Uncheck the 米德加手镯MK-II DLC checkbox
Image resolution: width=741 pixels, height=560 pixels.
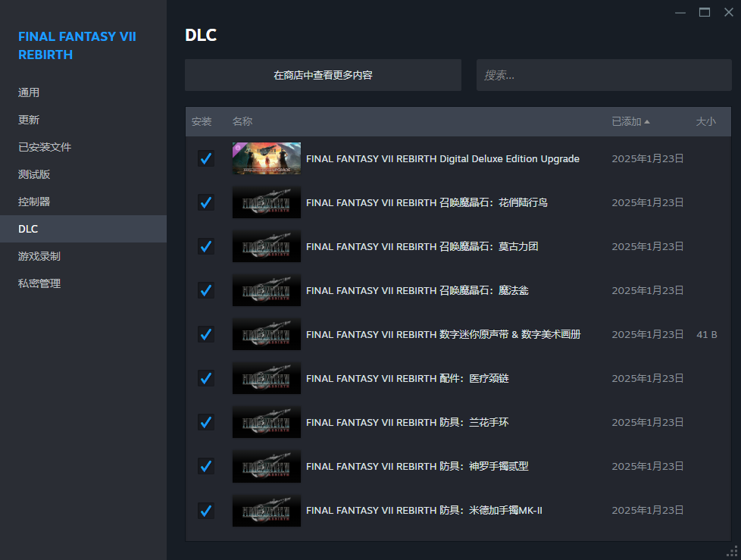point(205,510)
